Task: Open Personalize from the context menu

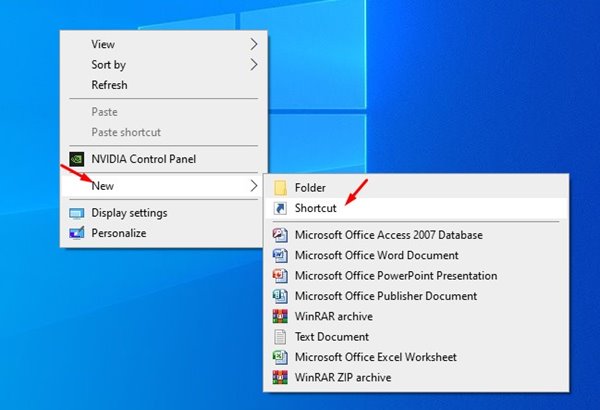Action: pyautogui.click(x=118, y=233)
